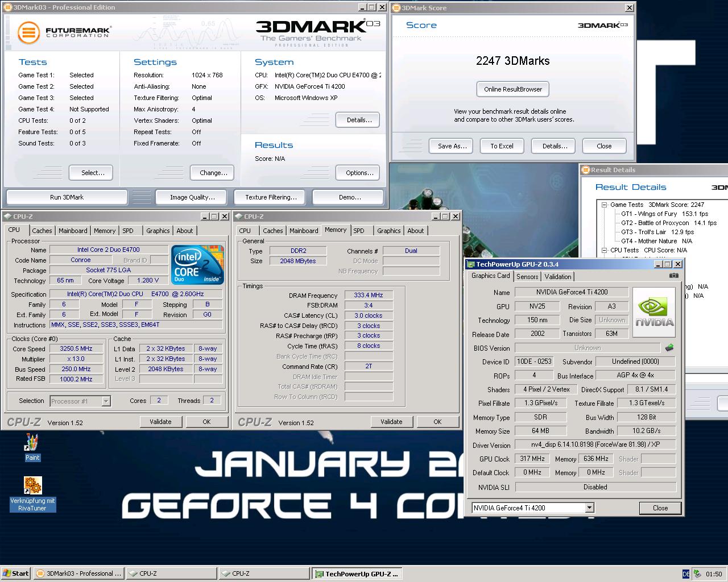The height and width of the screenshot is (582, 728).
Task: Open the Caches tab in left CPU-Z
Action: tap(42, 231)
